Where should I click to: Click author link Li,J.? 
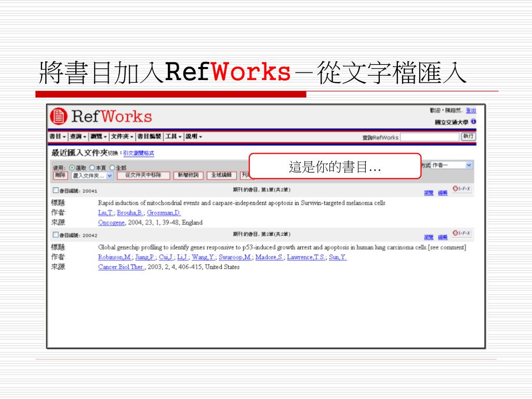[182, 257]
